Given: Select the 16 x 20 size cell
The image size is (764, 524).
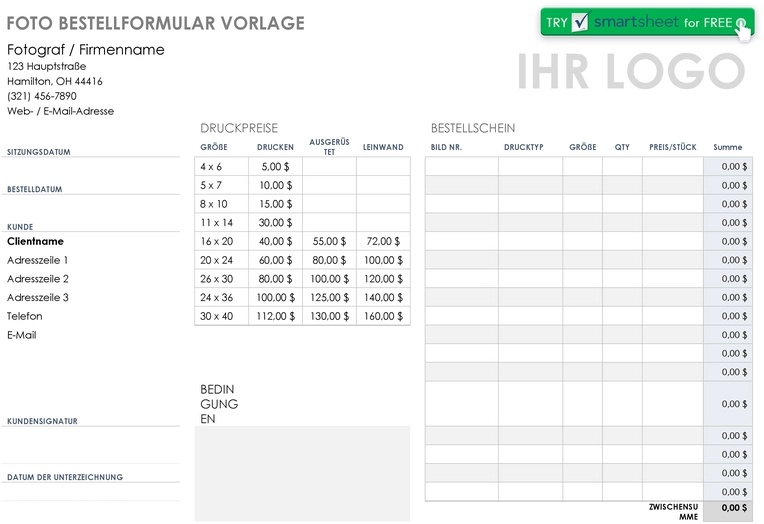Looking at the screenshot, I should tap(221, 241).
